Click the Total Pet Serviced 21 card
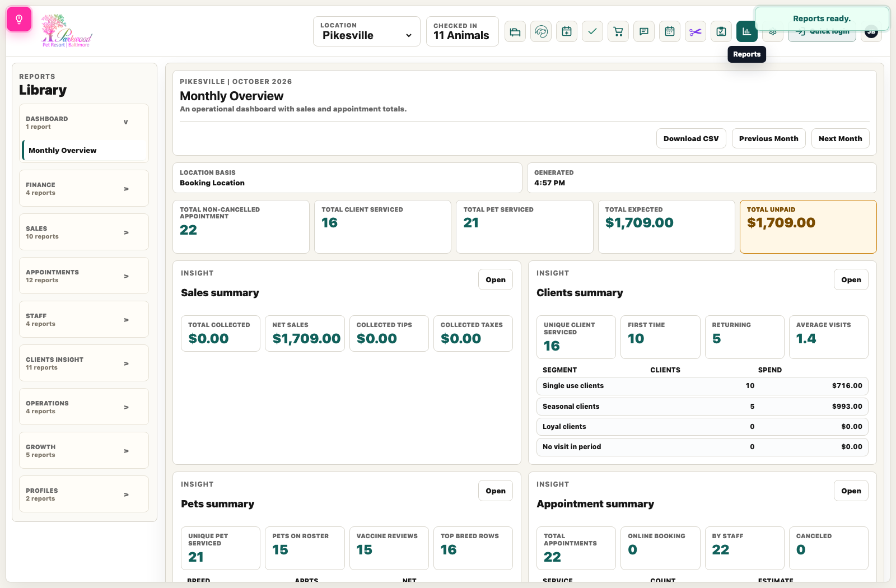 pyautogui.click(x=525, y=227)
